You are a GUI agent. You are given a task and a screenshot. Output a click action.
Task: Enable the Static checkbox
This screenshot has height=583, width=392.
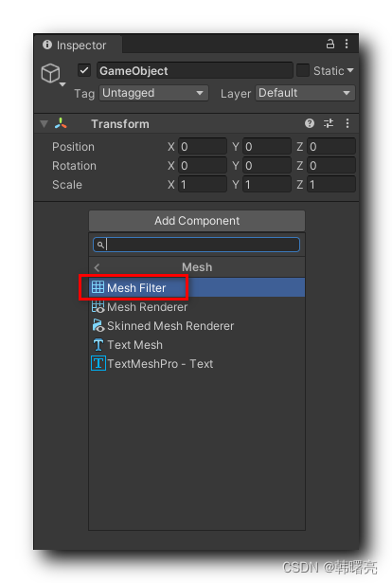tap(303, 70)
